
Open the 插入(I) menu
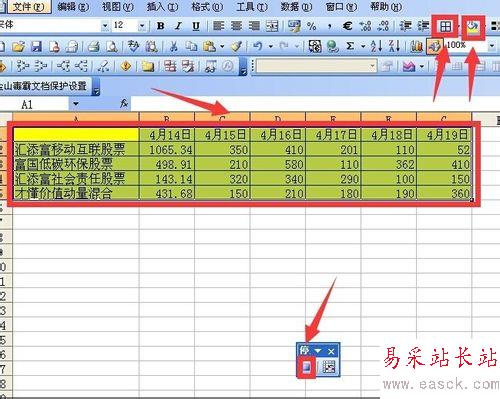coord(162,7)
